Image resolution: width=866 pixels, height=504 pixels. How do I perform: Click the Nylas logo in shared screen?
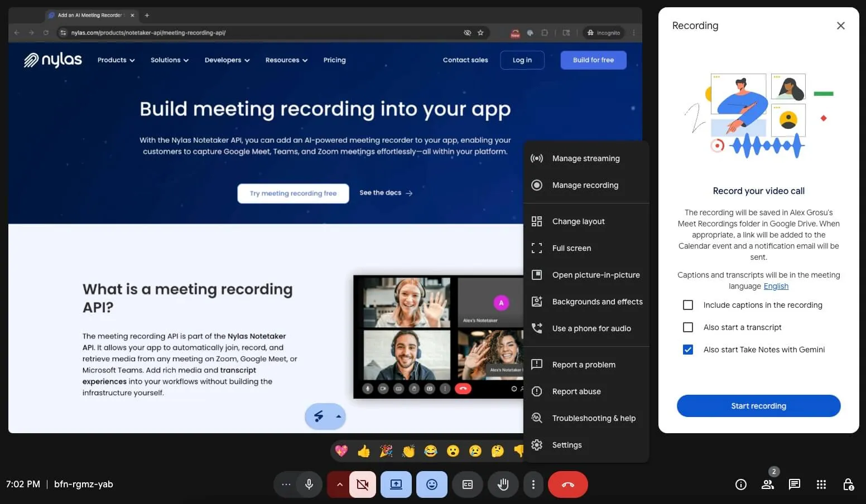(53, 60)
